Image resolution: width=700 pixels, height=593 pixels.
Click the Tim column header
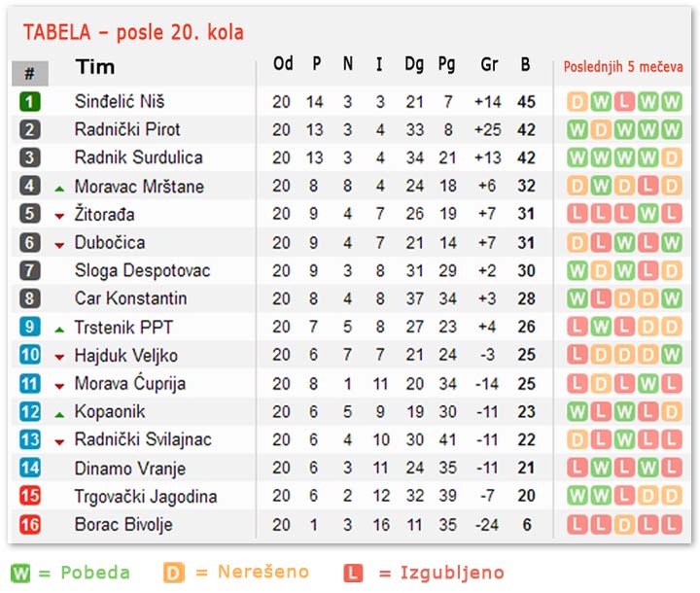(95, 67)
